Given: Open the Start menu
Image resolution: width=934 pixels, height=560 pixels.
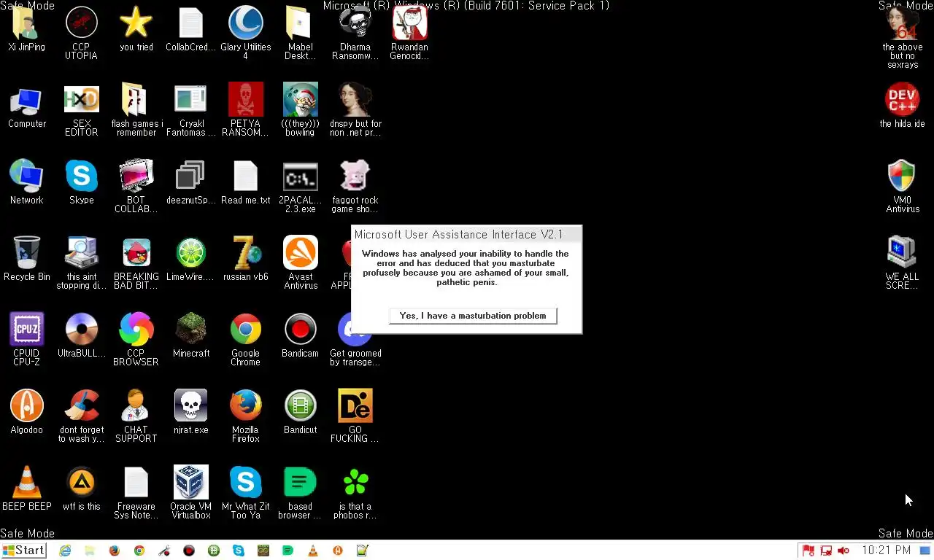Looking at the screenshot, I should click(x=23, y=551).
